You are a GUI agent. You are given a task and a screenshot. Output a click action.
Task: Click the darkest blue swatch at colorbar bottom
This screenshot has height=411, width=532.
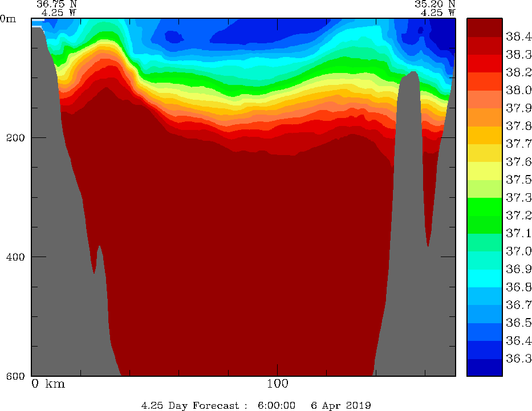click(484, 368)
